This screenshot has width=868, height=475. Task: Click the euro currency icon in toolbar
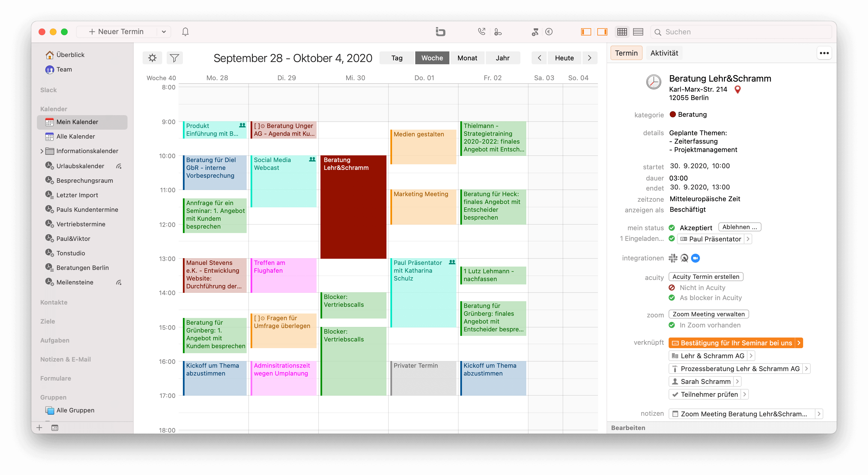click(x=549, y=32)
